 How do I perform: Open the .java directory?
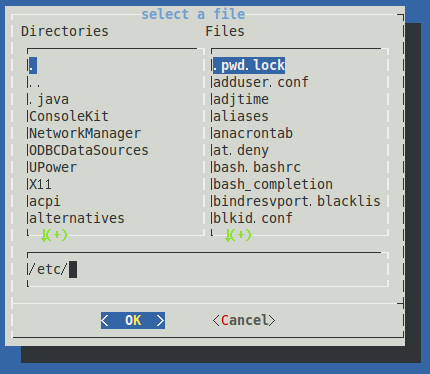tap(49, 99)
